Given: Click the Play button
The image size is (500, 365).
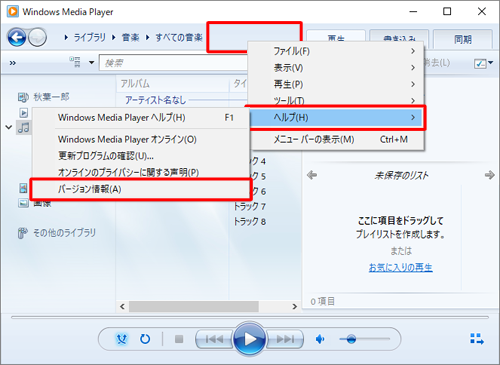Looking at the screenshot, I should [x=250, y=339].
